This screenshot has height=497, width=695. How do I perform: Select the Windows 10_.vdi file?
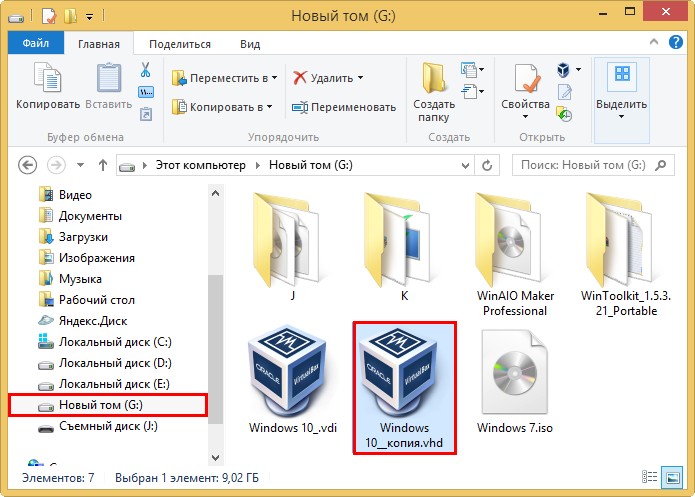point(293,379)
